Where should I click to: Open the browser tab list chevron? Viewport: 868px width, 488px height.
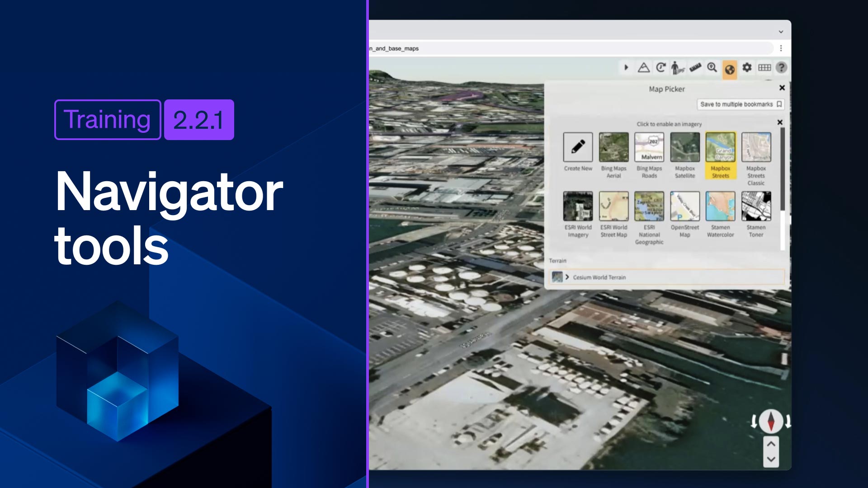point(781,32)
